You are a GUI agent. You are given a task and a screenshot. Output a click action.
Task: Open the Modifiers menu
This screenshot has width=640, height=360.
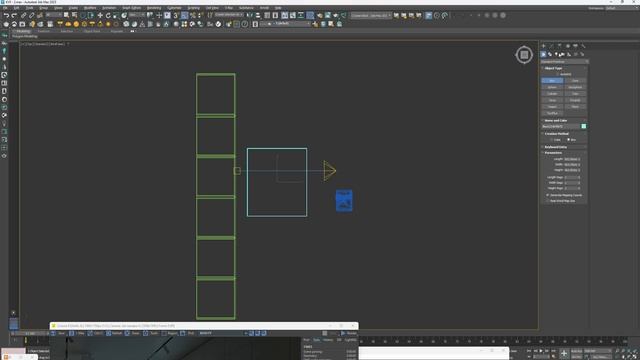coord(90,8)
